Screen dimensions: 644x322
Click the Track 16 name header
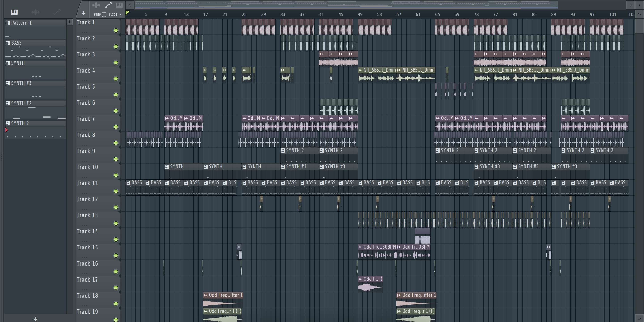pyautogui.click(x=87, y=263)
